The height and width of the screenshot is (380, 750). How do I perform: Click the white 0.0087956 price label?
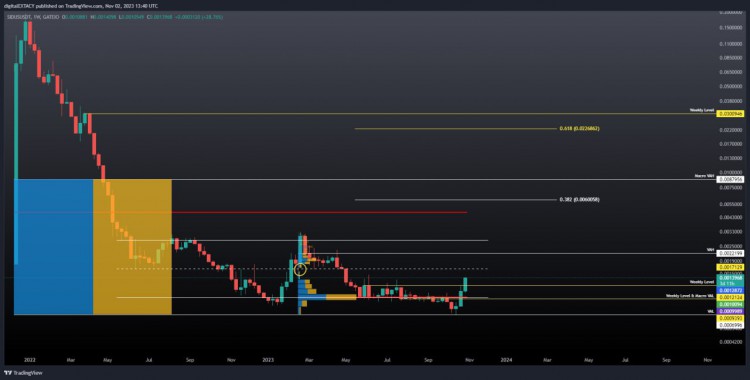(730, 180)
